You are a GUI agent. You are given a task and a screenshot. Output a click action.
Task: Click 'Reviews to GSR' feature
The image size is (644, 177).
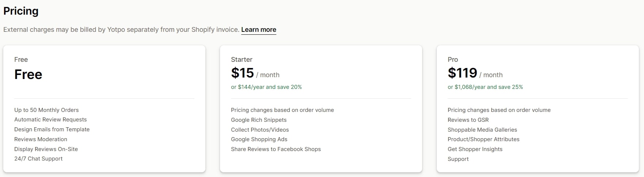(468, 120)
